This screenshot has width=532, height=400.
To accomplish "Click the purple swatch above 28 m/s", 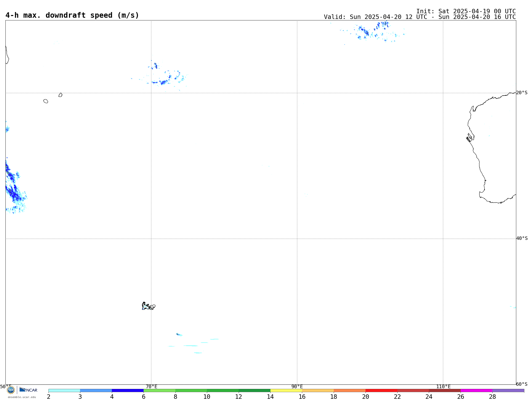I will click(508, 391).
